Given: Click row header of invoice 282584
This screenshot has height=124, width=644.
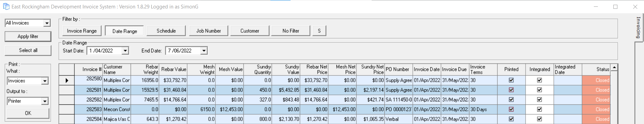Looking at the screenshot, I should click(x=67, y=119).
